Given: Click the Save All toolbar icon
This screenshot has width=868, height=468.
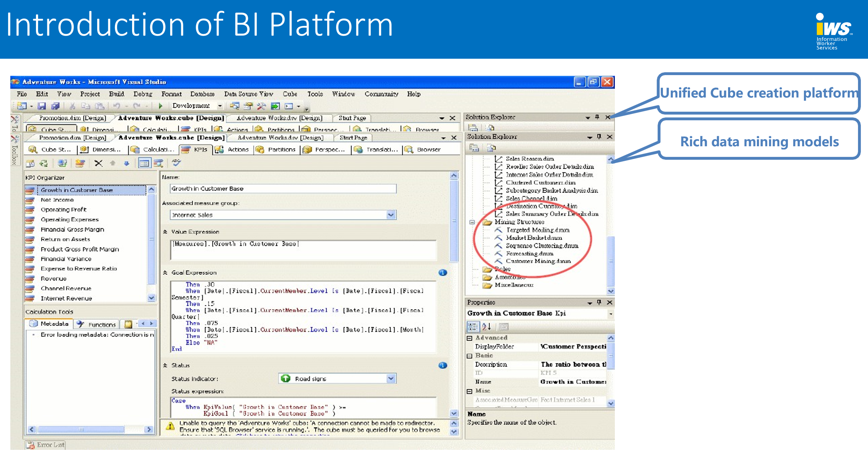Looking at the screenshot, I should pyautogui.click(x=55, y=106).
